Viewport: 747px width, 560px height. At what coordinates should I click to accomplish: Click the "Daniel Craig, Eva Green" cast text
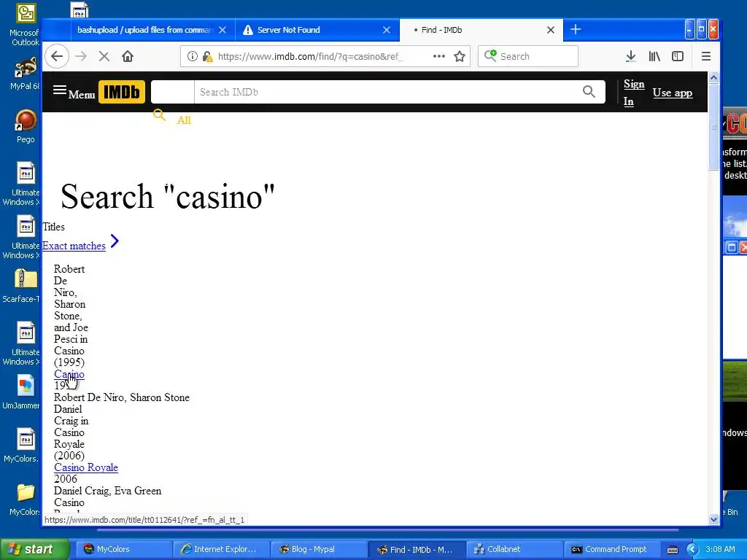coord(108,491)
